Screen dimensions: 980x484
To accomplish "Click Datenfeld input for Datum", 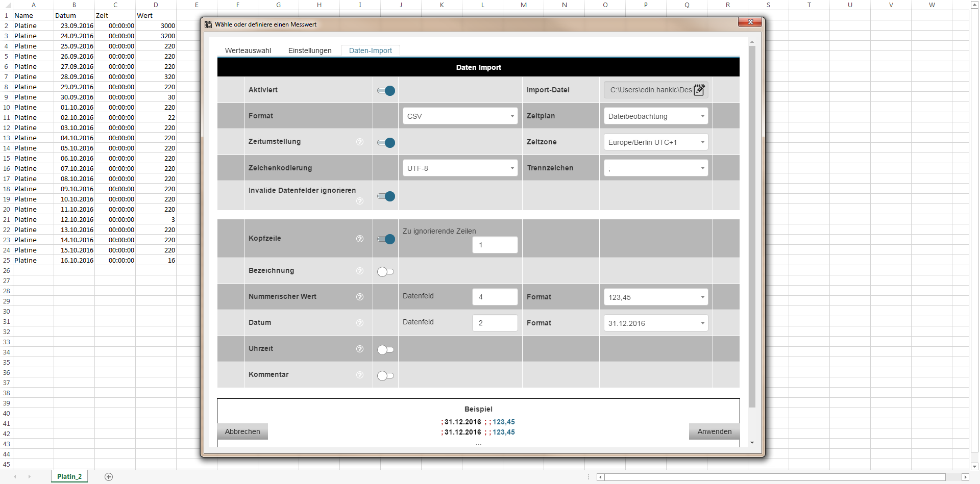I will click(x=495, y=323).
